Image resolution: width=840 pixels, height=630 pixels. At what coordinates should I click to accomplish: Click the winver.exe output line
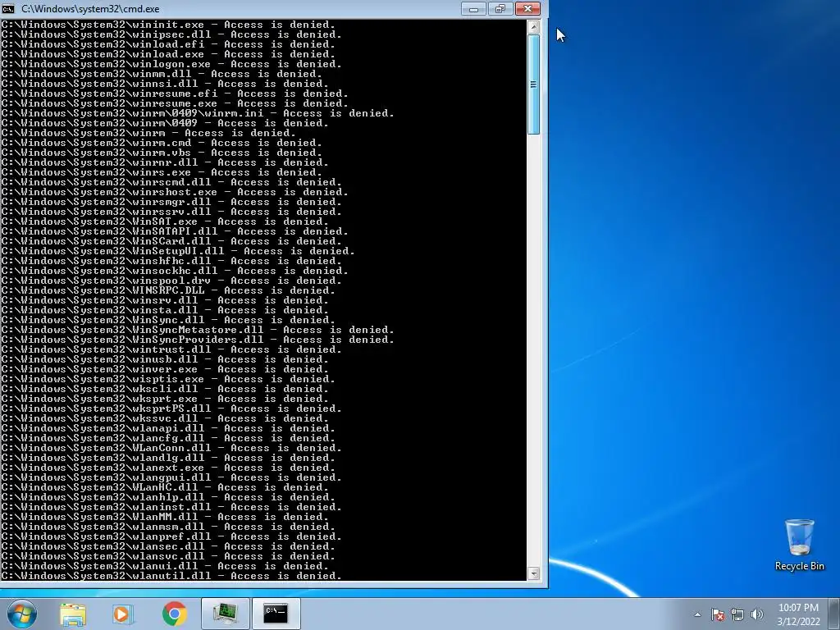164,369
